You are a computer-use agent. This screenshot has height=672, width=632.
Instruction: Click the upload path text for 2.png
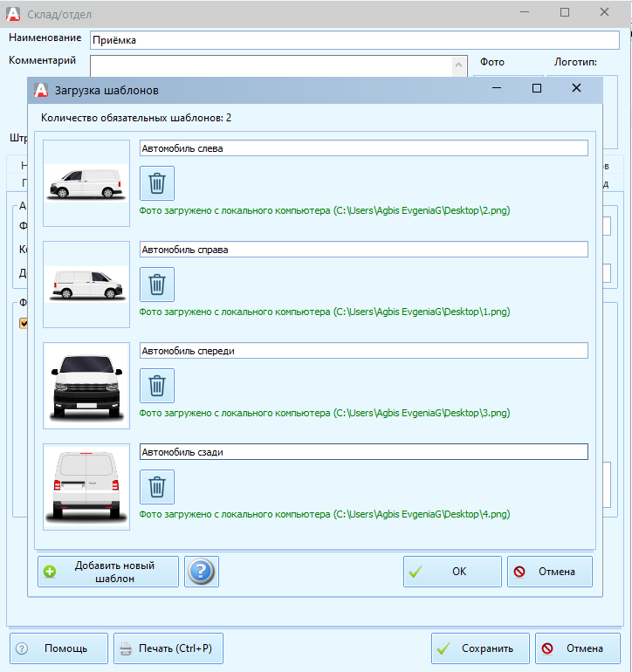coord(325,210)
